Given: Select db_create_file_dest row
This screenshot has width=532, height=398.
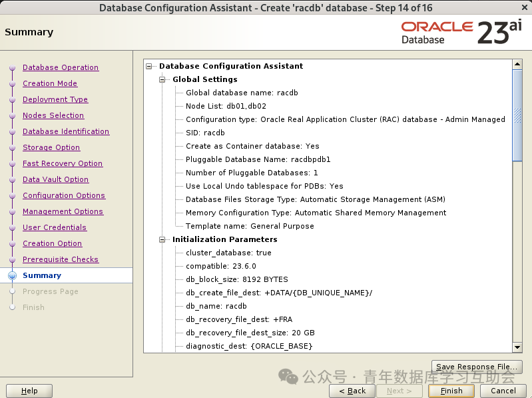Looking at the screenshot, I should [279, 293].
